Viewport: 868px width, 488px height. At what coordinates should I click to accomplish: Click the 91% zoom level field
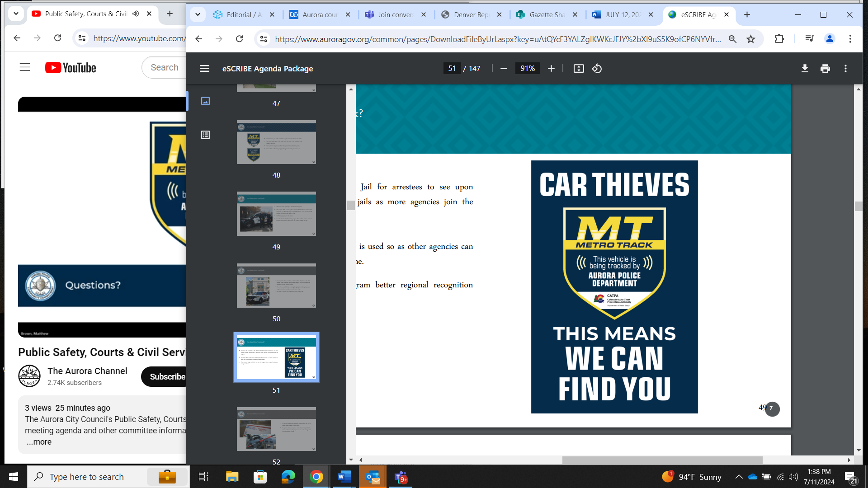coord(527,68)
